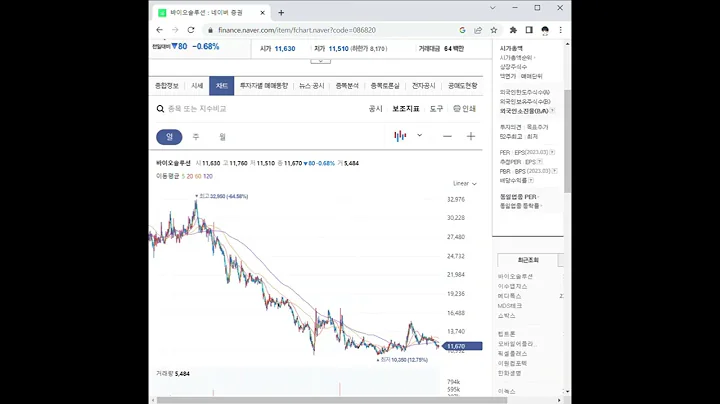720x404 pixels.
Task: Toggle the 60-day moving average
Action: 198,176
